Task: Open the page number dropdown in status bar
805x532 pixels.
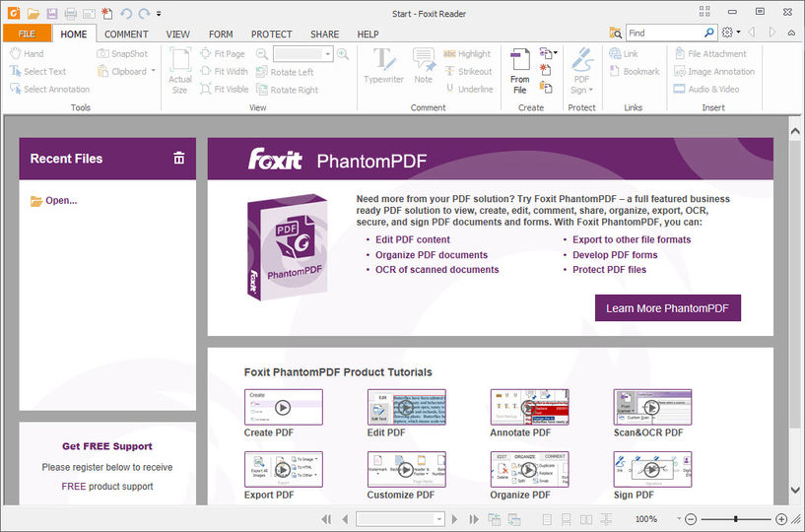Action: click(438, 519)
